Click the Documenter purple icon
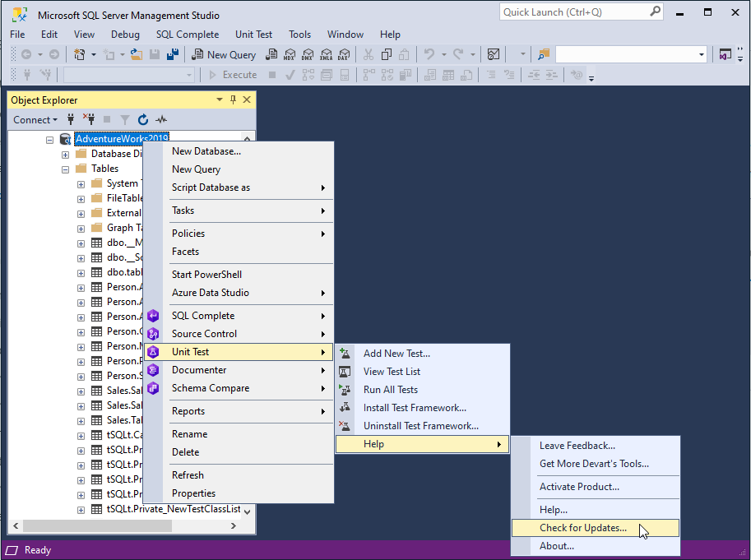The height and width of the screenshot is (560, 751). click(x=153, y=370)
